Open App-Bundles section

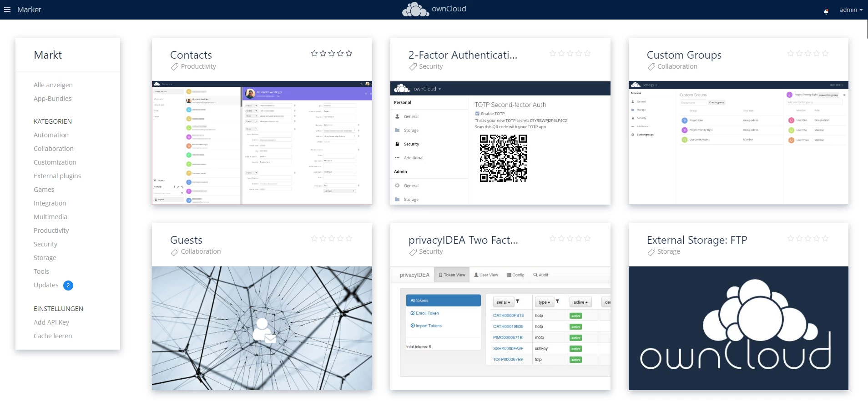pos(53,99)
